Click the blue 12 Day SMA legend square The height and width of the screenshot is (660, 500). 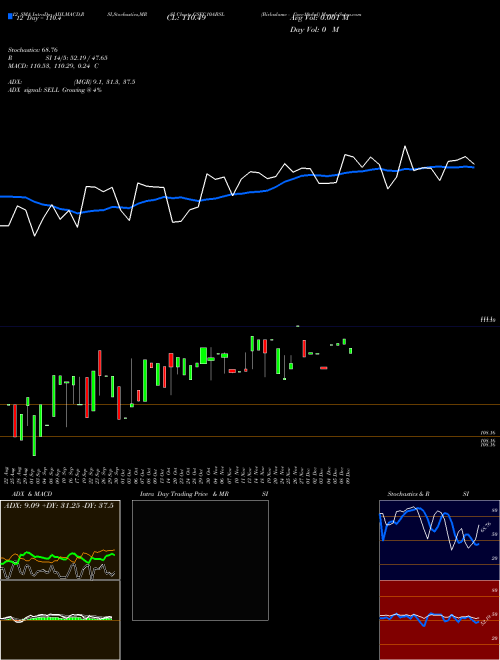[11, 17]
